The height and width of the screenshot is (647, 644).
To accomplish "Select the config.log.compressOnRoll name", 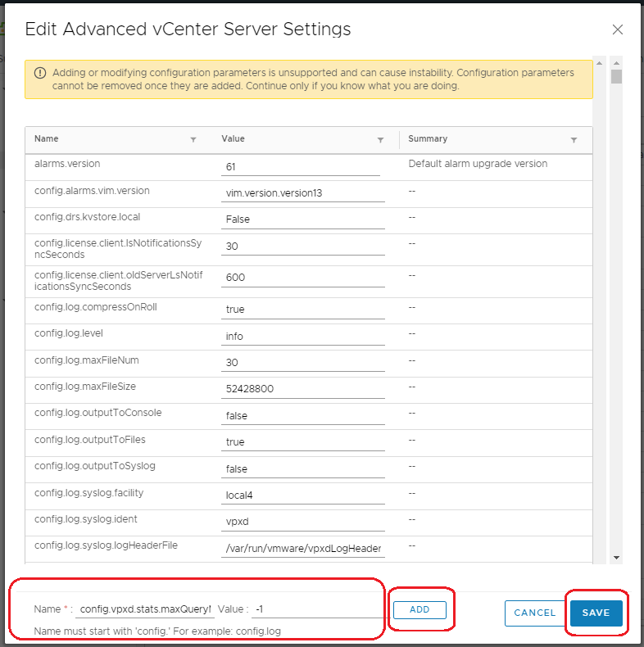I will coord(95,307).
